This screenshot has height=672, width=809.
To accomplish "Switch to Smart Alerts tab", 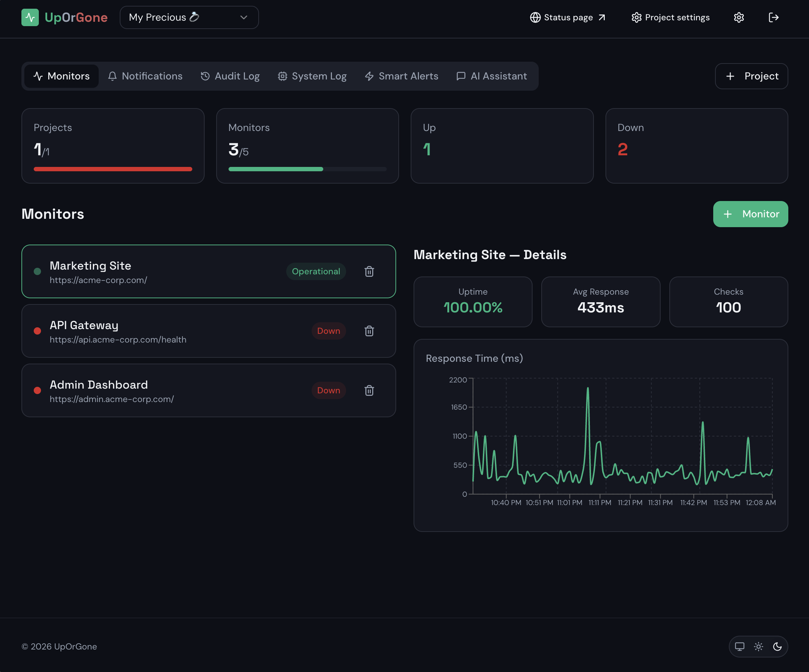I will coord(402,76).
